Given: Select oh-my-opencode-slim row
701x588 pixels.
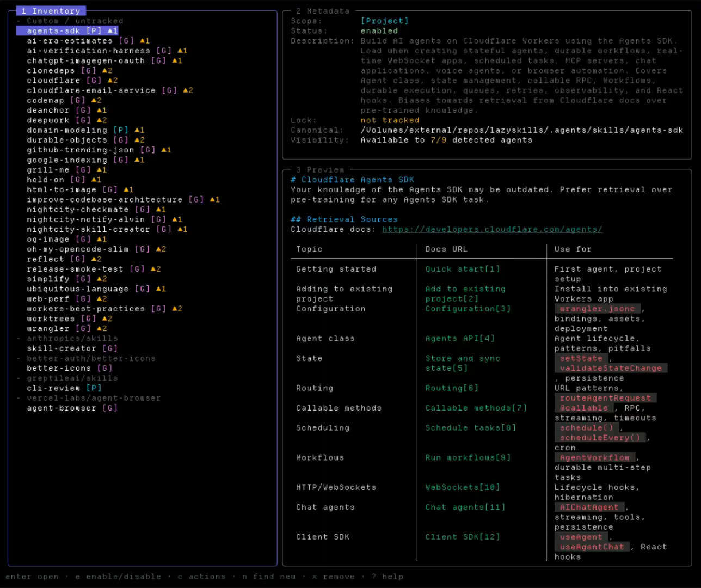Looking at the screenshot, I should click(x=96, y=249).
